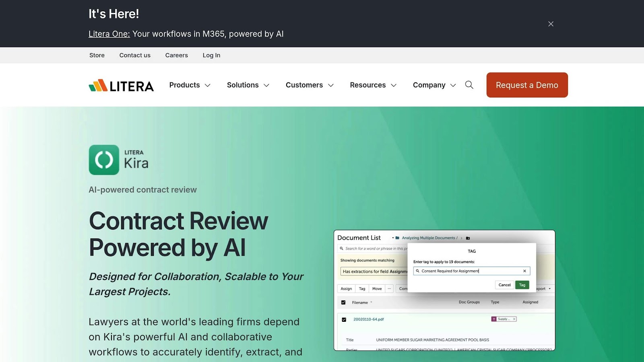Open the site search magnifier icon

click(x=469, y=85)
